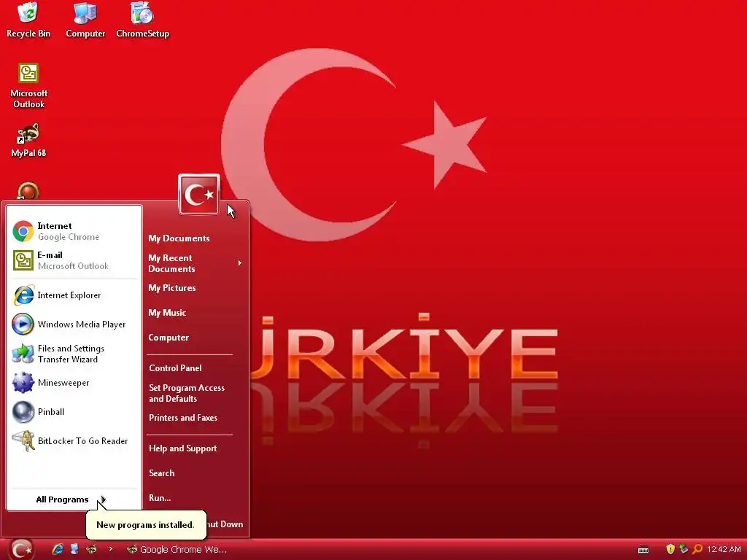This screenshot has width=747, height=560.
Task: Start Windows Media Player from the Start menu
Action: tap(74, 324)
